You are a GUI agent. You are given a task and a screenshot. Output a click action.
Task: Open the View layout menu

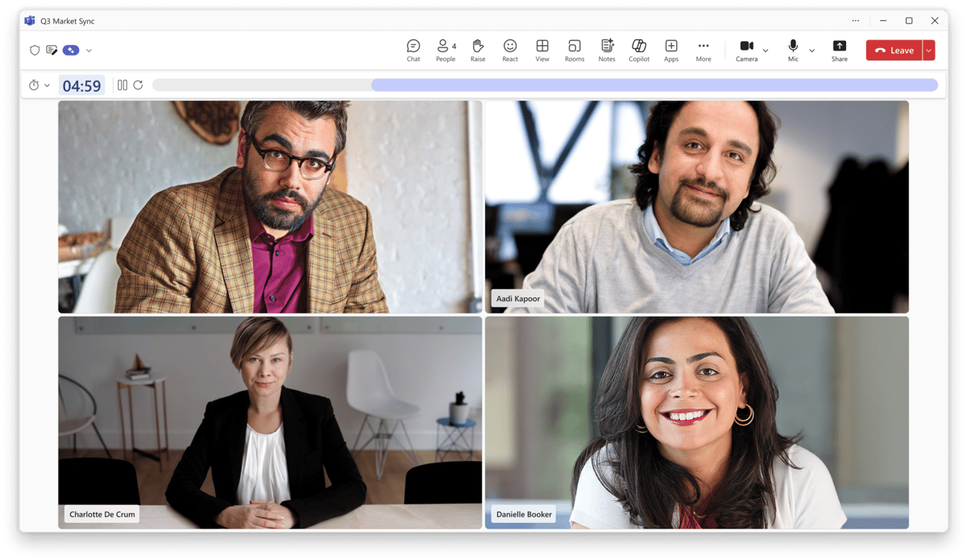pos(542,50)
